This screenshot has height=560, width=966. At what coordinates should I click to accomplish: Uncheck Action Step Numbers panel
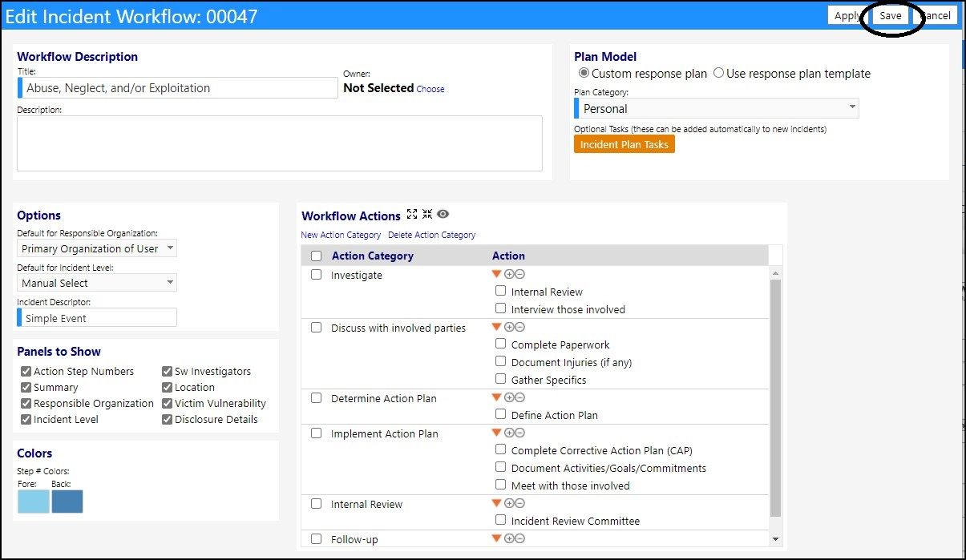pyautogui.click(x=26, y=371)
